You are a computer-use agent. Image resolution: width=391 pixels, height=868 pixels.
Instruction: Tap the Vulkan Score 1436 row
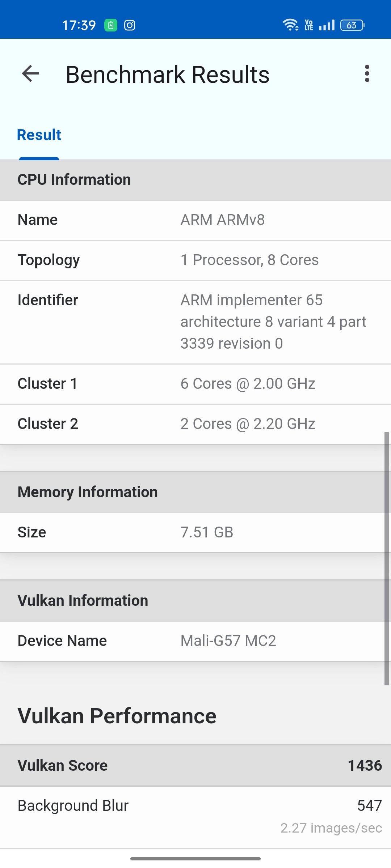coord(195,766)
